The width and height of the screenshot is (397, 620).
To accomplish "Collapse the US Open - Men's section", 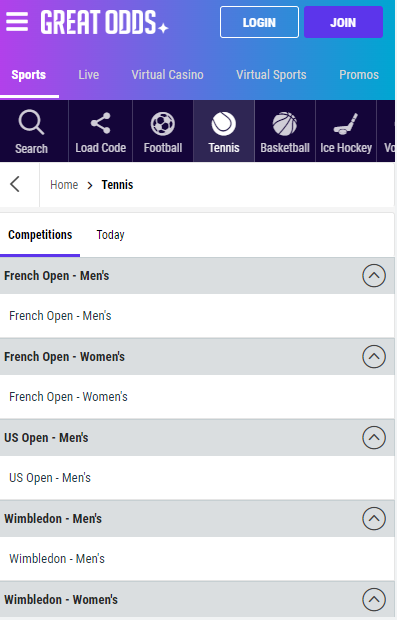I will click(x=374, y=438).
